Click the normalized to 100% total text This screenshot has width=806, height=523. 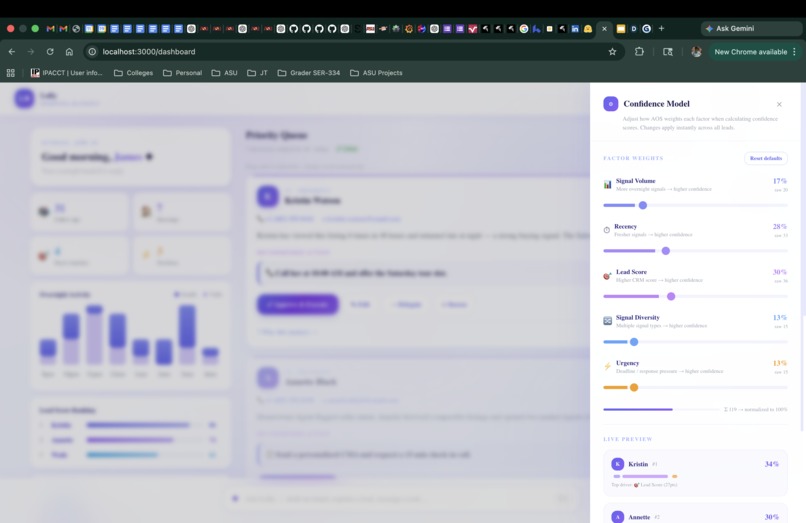click(x=756, y=409)
